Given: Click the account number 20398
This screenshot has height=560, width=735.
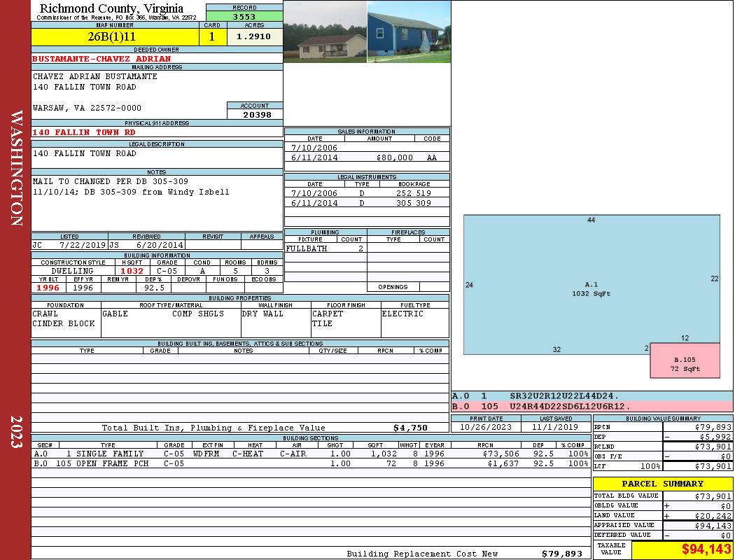Looking at the screenshot, I should 255,114.
